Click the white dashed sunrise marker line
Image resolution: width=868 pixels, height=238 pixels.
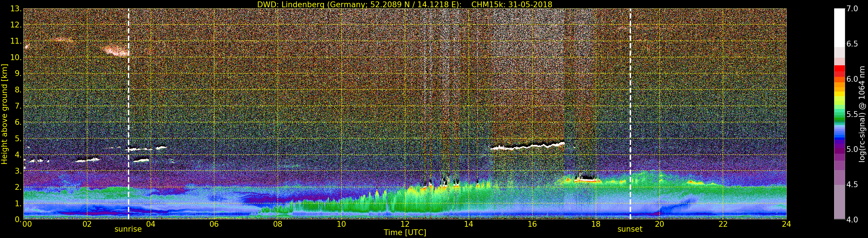pyautogui.click(x=128, y=114)
